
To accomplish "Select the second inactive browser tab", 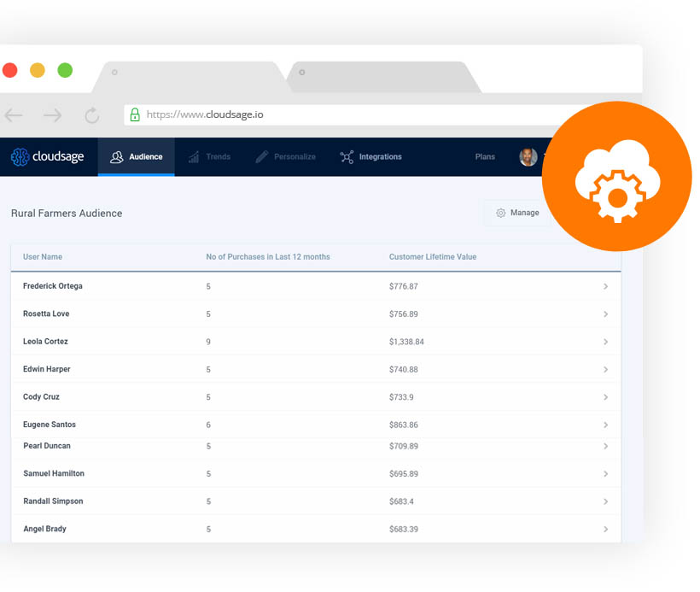I will click(384, 77).
